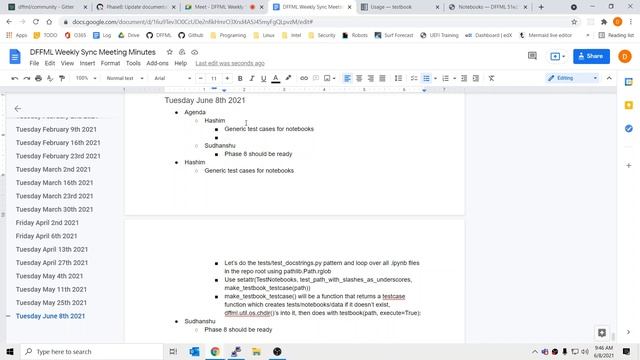Open the Normal text style dropdown
Image resolution: width=640 pixels, height=360 pixels.
125,78
